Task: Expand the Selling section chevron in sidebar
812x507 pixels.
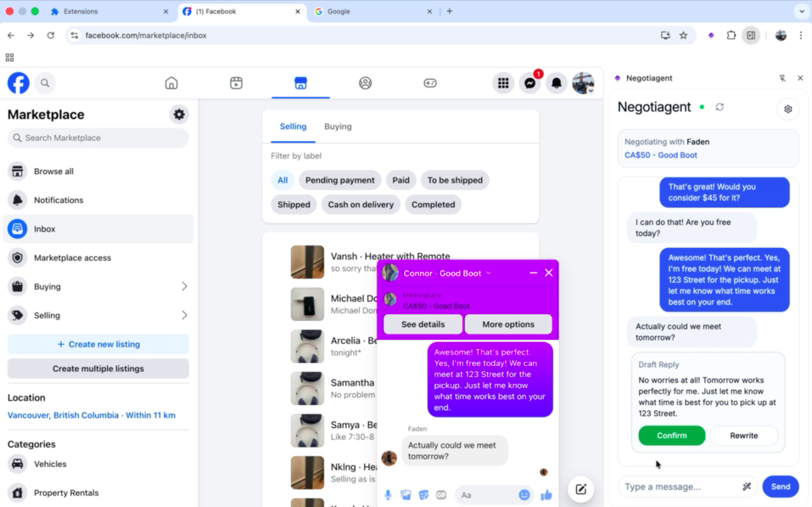Action: [x=184, y=315]
